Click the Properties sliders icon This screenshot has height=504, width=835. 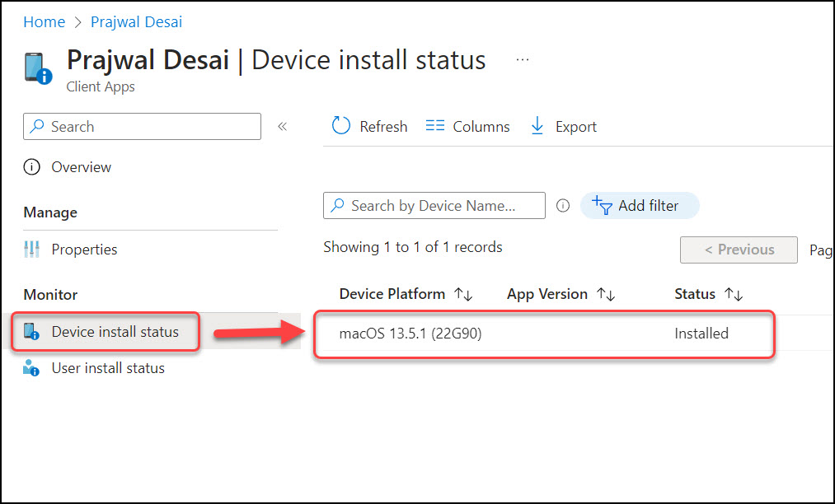pos(32,249)
